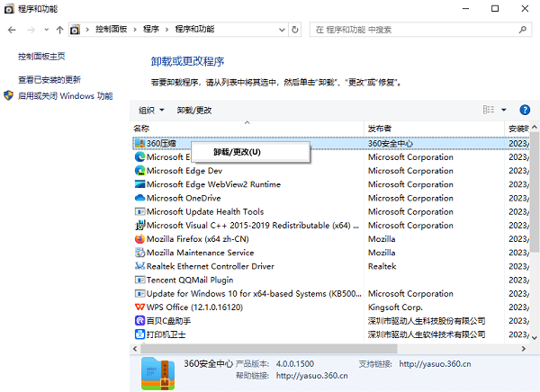Click the 卸载/更改 toolbar button
The width and height of the screenshot is (540, 392).
[194, 110]
